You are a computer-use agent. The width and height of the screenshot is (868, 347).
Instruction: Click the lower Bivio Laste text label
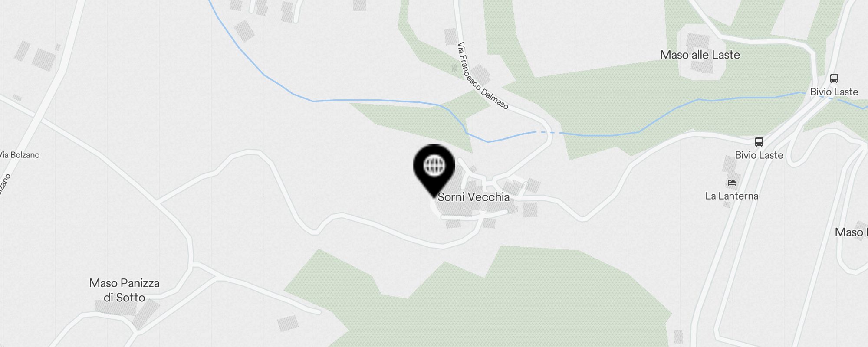click(759, 155)
